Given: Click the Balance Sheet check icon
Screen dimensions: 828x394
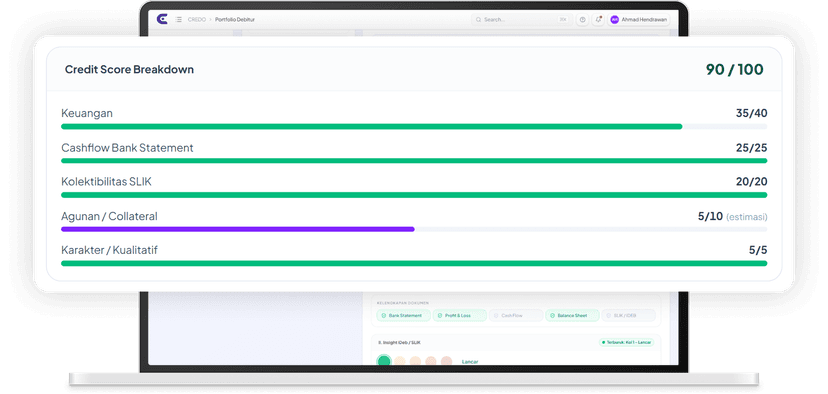Looking at the screenshot, I should point(552,315).
